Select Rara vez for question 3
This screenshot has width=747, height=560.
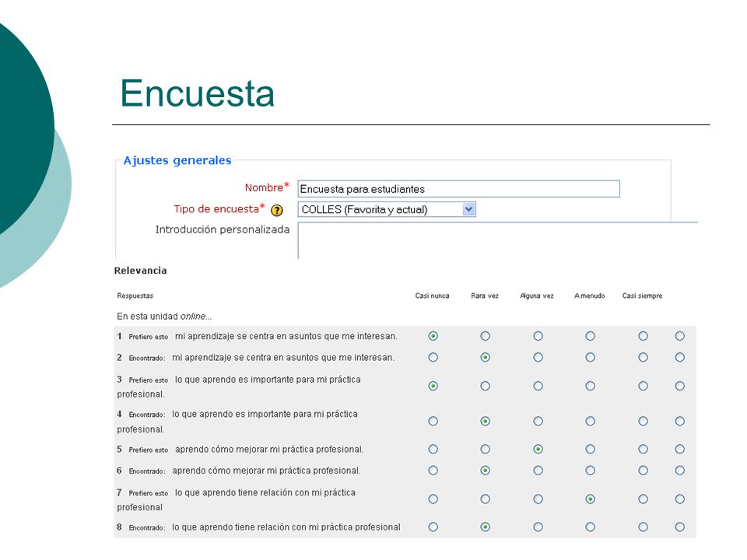tap(485, 386)
